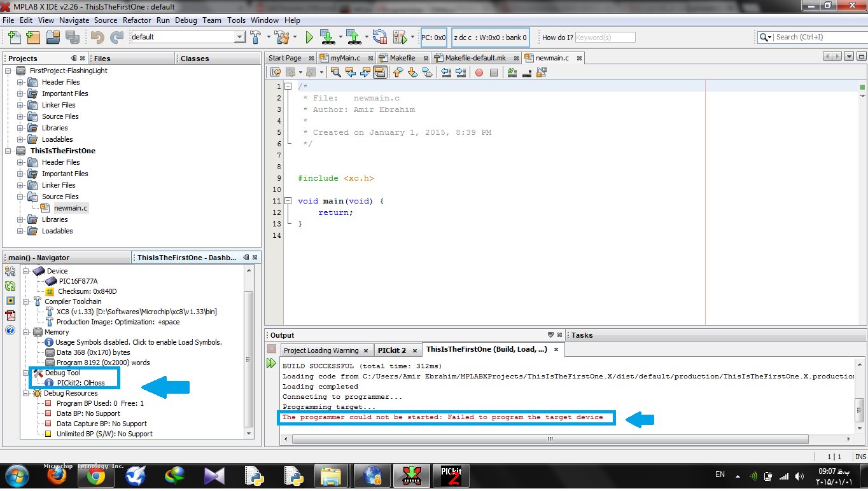
Task: Click dashboard Project Properties wrench icon
Action: point(10,272)
